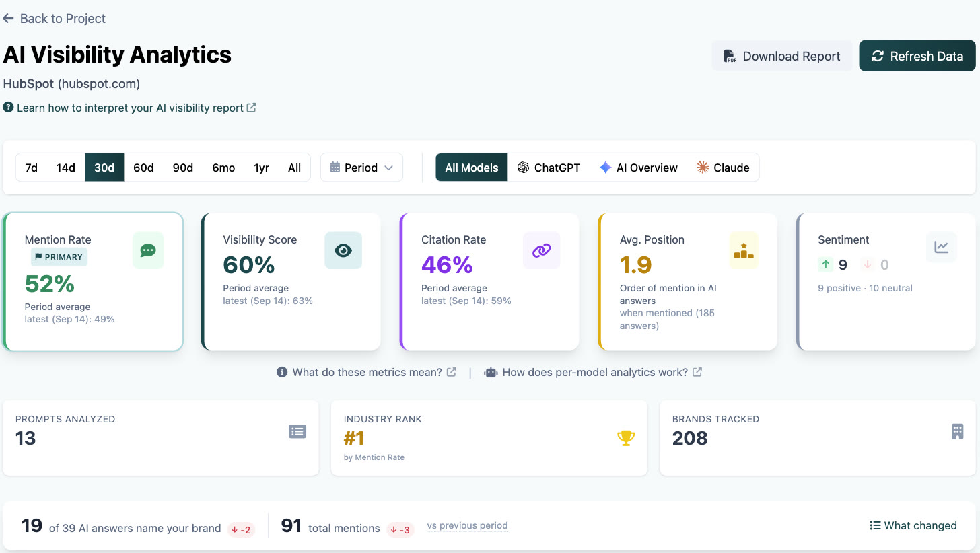Image resolution: width=980 pixels, height=553 pixels.
Task: Click 'HubSpot (hubspot.com)' brand text
Action: [71, 84]
